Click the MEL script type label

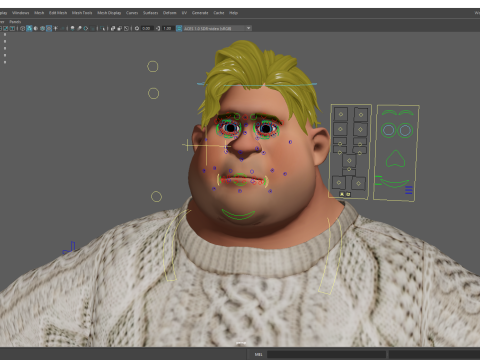click(258, 354)
